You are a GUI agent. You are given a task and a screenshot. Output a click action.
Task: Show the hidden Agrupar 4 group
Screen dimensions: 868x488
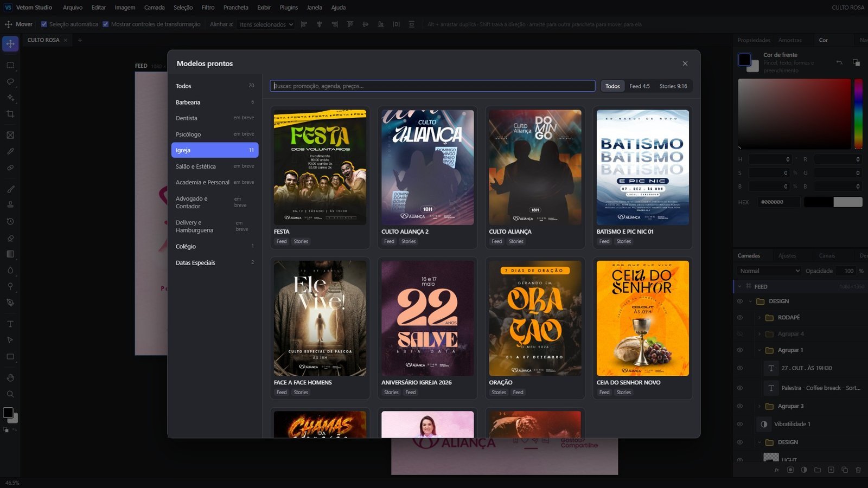pyautogui.click(x=739, y=334)
